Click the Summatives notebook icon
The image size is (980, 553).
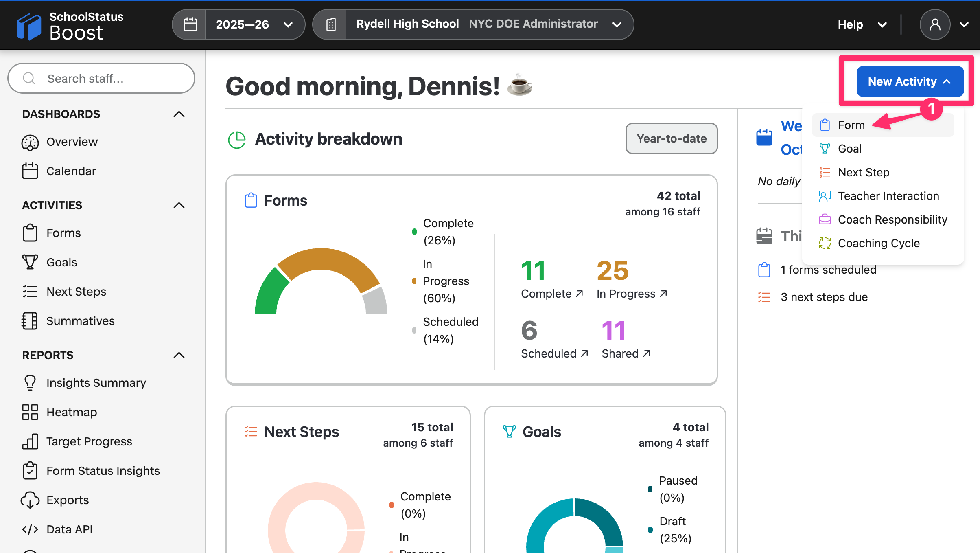29,321
